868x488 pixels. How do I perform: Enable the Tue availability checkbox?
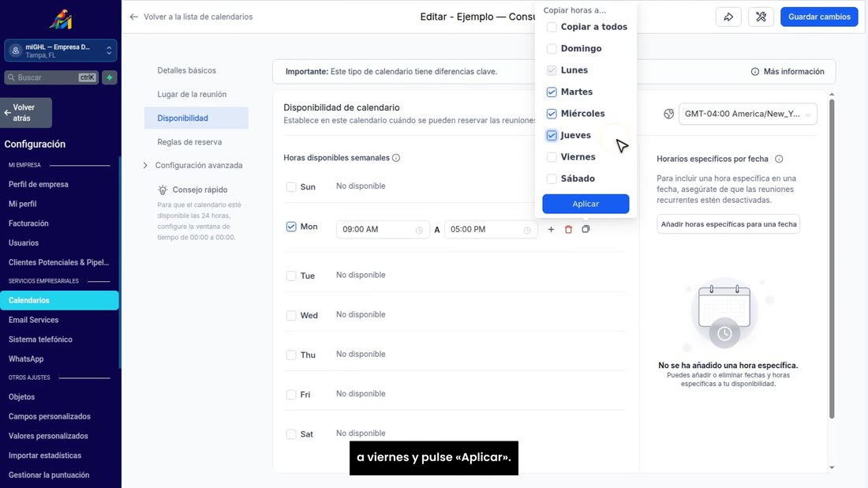[291, 276]
